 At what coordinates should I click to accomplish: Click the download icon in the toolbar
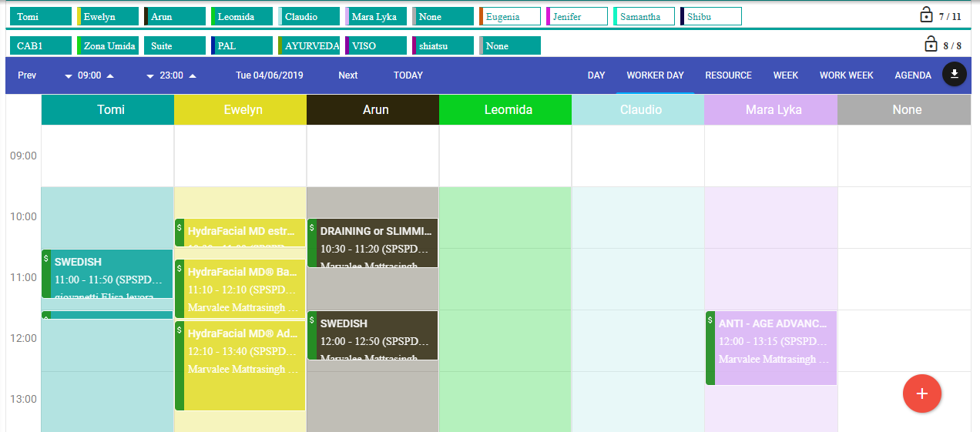click(954, 75)
